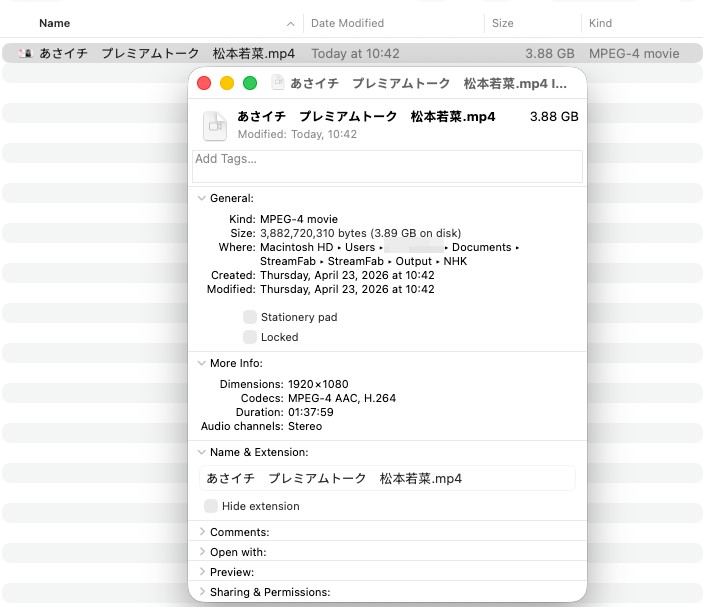Expand the Comments section
The height and width of the screenshot is (607, 703).
[202, 532]
